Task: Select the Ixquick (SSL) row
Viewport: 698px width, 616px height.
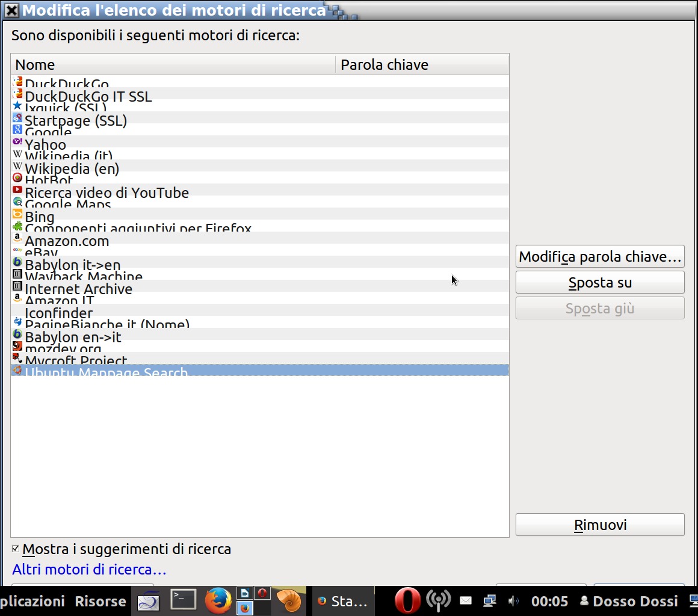Action: point(260,105)
